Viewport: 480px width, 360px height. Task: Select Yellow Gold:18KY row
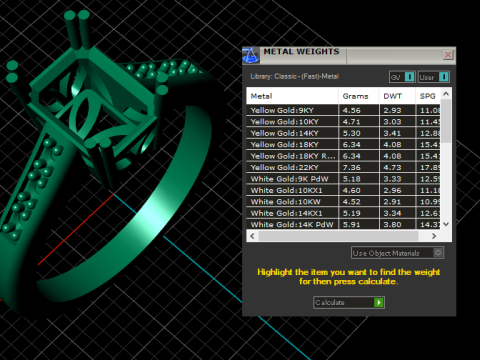pyautogui.click(x=343, y=145)
